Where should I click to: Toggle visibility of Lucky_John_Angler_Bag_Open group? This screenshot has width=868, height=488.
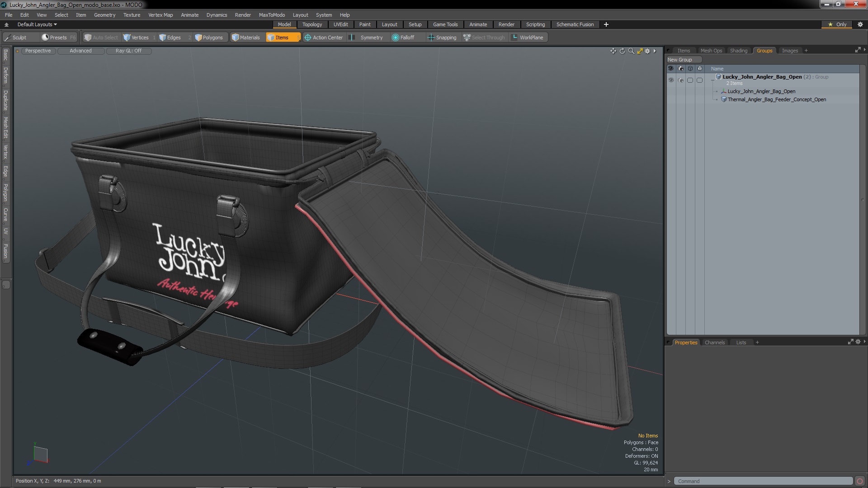click(x=671, y=80)
